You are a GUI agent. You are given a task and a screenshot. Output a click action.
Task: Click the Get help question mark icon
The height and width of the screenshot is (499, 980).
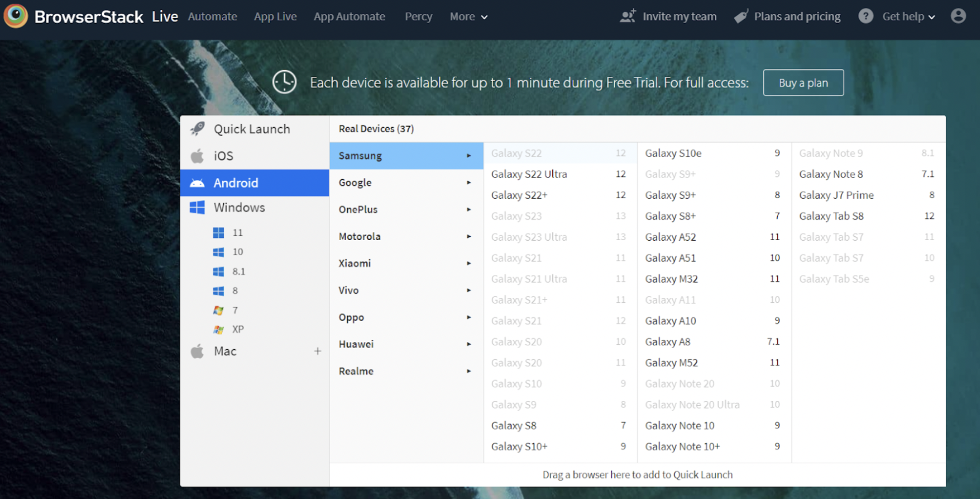865,17
